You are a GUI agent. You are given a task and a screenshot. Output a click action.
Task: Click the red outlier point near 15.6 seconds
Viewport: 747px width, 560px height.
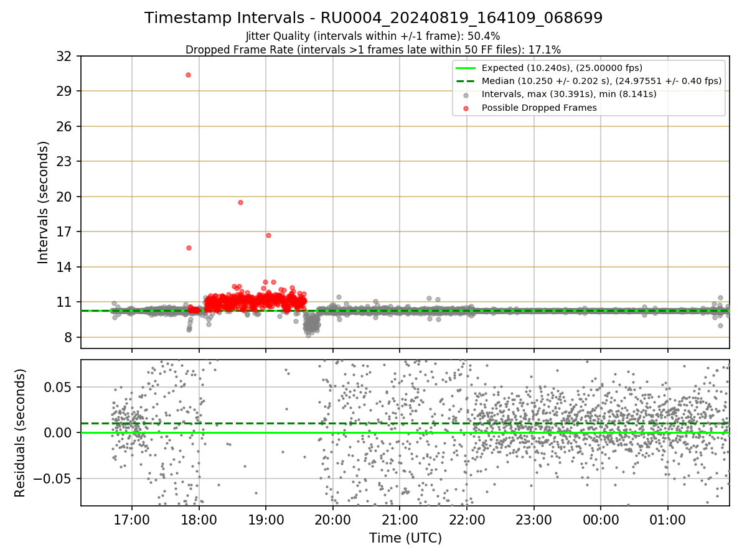(x=189, y=248)
